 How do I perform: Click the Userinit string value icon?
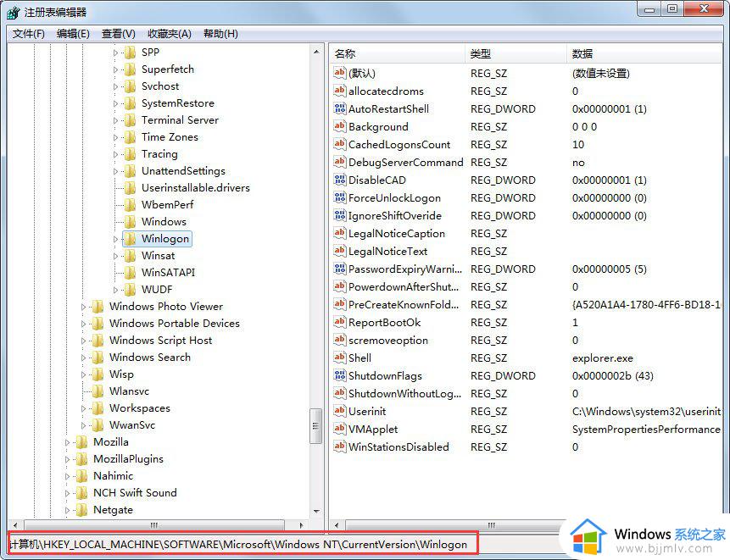coord(340,411)
